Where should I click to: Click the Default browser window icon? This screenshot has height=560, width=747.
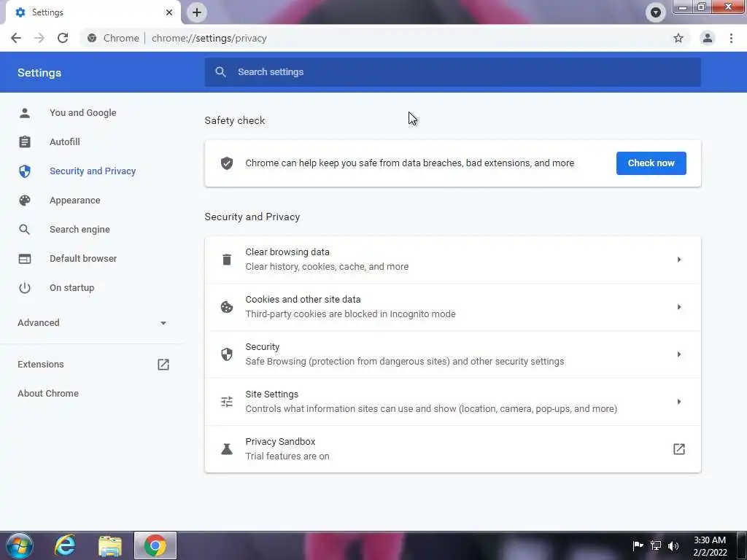pyautogui.click(x=25, y=259)
